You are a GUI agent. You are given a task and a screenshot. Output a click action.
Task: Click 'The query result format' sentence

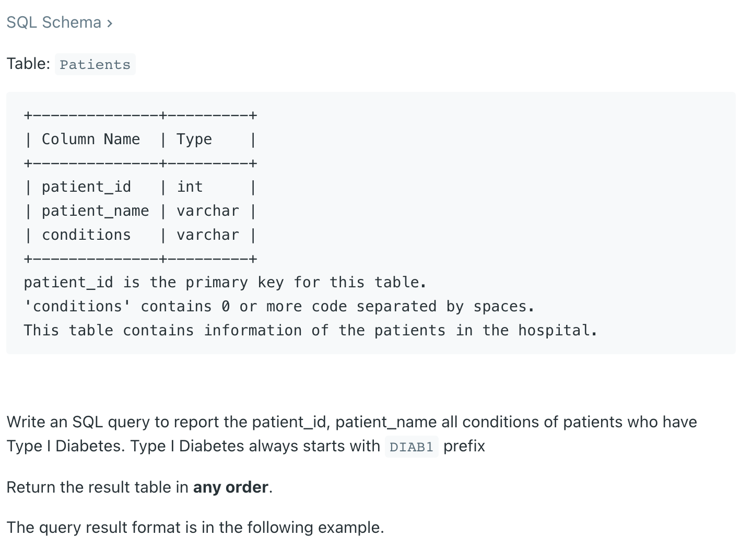tap(195, 527)
